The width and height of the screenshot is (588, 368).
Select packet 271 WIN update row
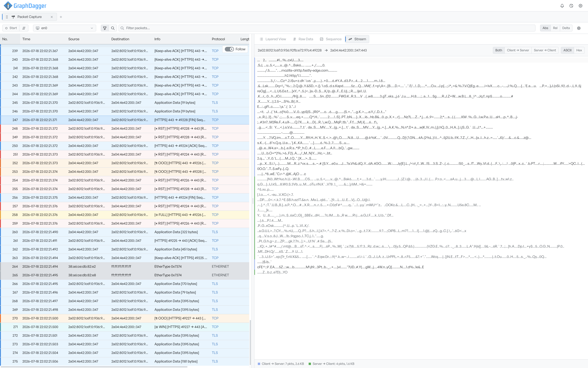point(125,327)
